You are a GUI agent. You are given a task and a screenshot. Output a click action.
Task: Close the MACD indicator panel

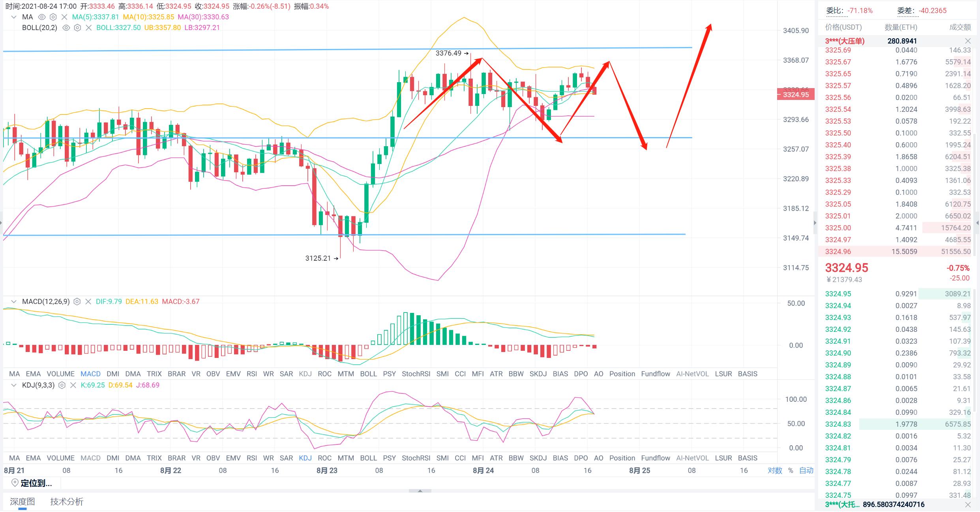(88, 301)
